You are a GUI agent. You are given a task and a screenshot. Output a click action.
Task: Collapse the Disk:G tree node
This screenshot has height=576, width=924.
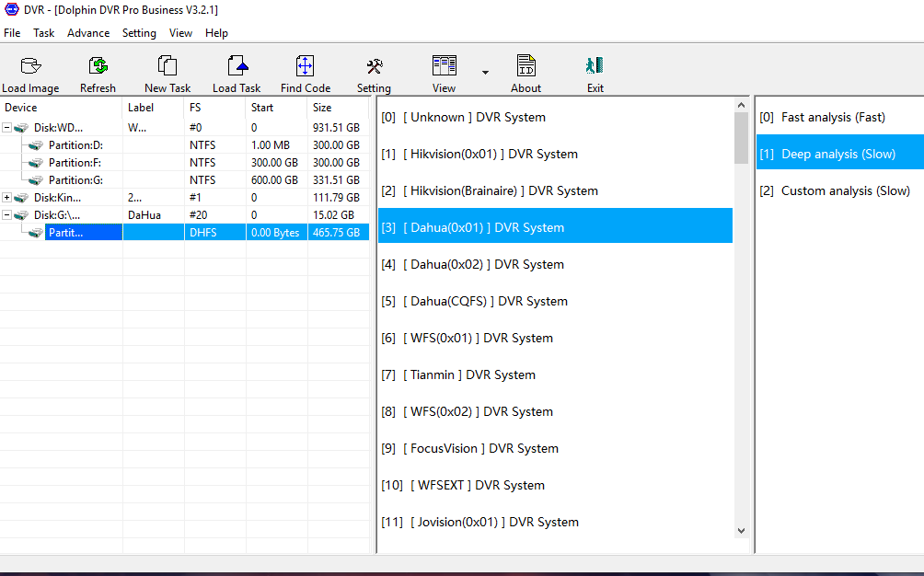click(7, 215)
